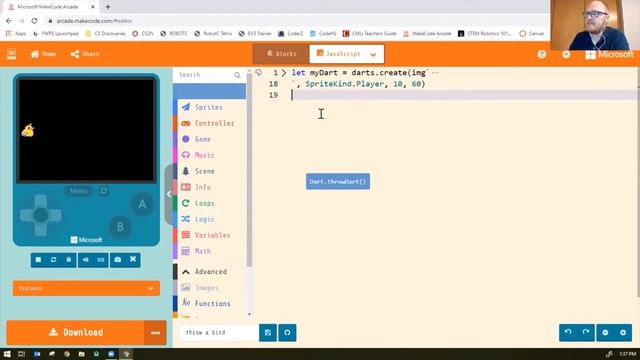Expand the Explorer panel

[x=86, y=288]
